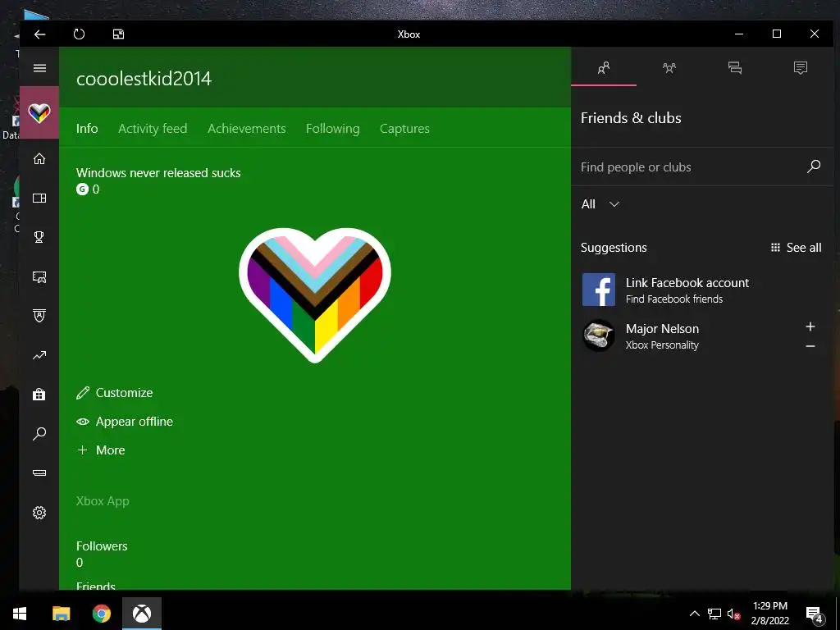Open profile via rainbow heart avatar in sidebar
840x630 pixels.
point(39,112)
